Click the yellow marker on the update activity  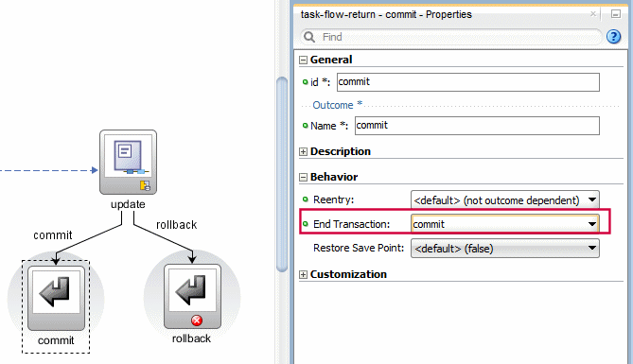[145, 185]
